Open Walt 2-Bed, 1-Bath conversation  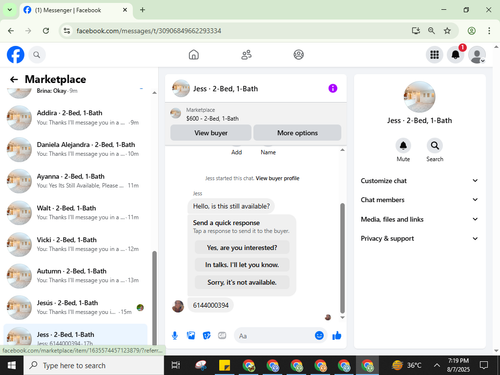pos(76,213)
